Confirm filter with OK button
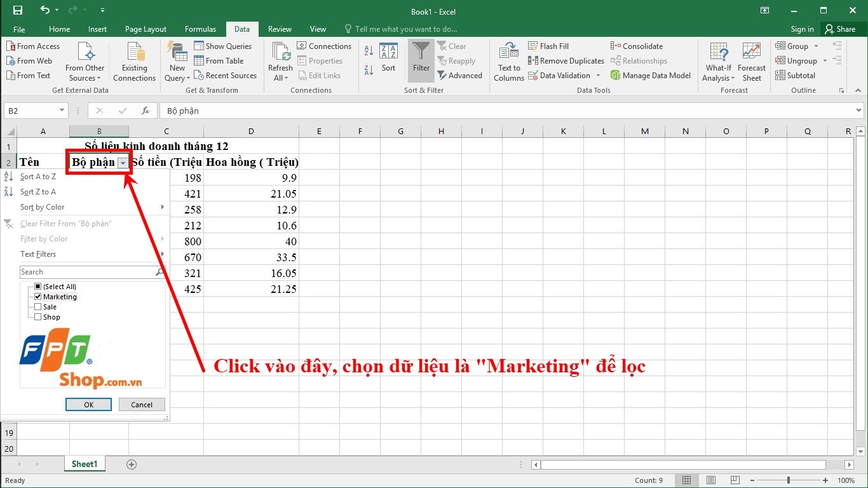The height and width of the screenshot is (488, 868). [x=88, y=405]
